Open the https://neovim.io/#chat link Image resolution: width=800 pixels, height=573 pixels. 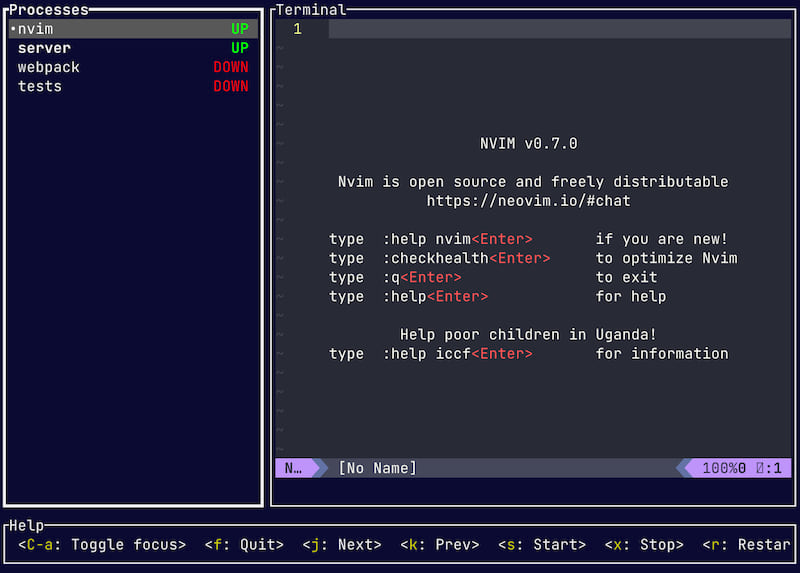click(x=529, y=201)
